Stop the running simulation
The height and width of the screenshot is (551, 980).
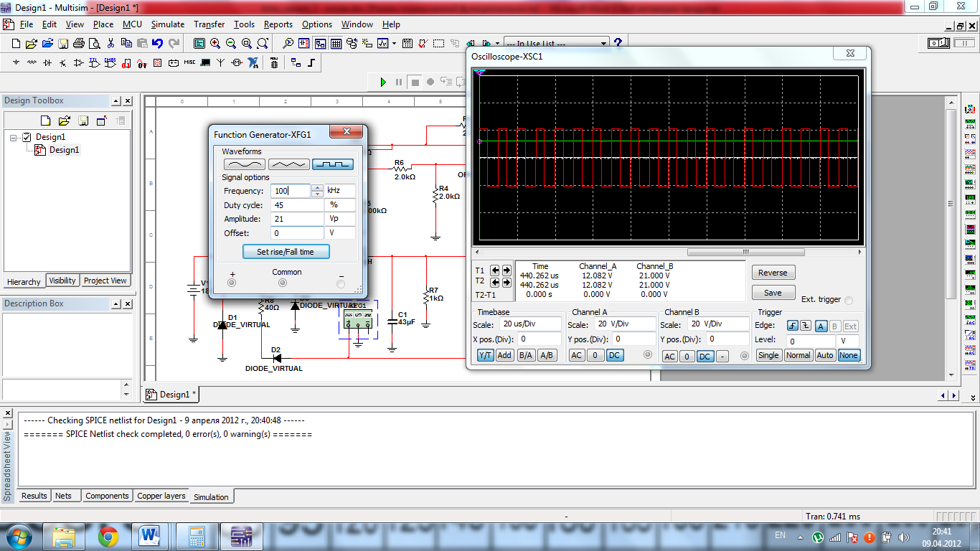coord(415,82)
